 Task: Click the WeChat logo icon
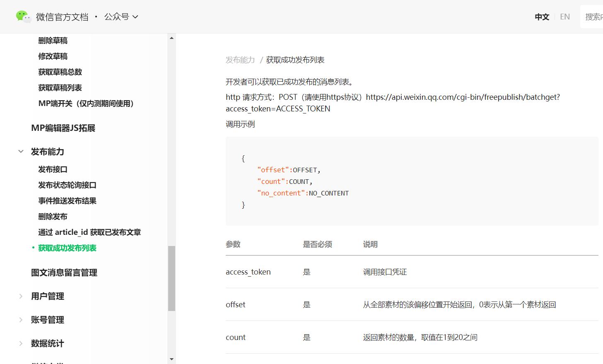click(24, 17)
